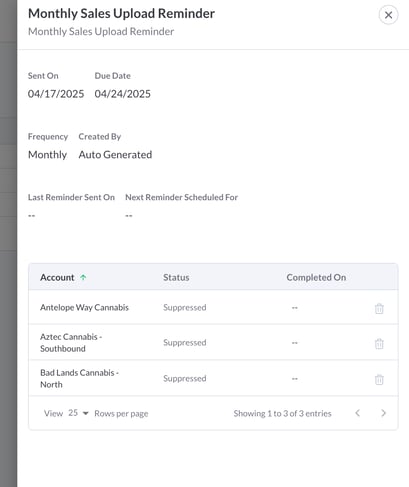Screen dimensions: 409x487
Task: Click the Suppressed status for Aztec Cannabis
Action: 185,343
